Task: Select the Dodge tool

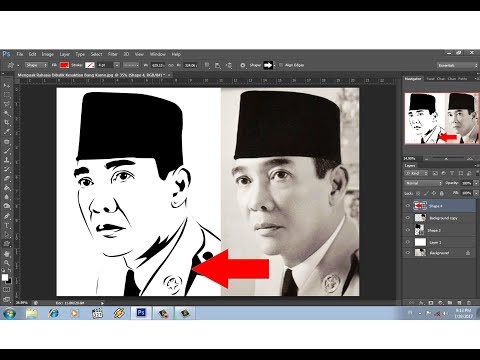Action: (x=6, y=207)
